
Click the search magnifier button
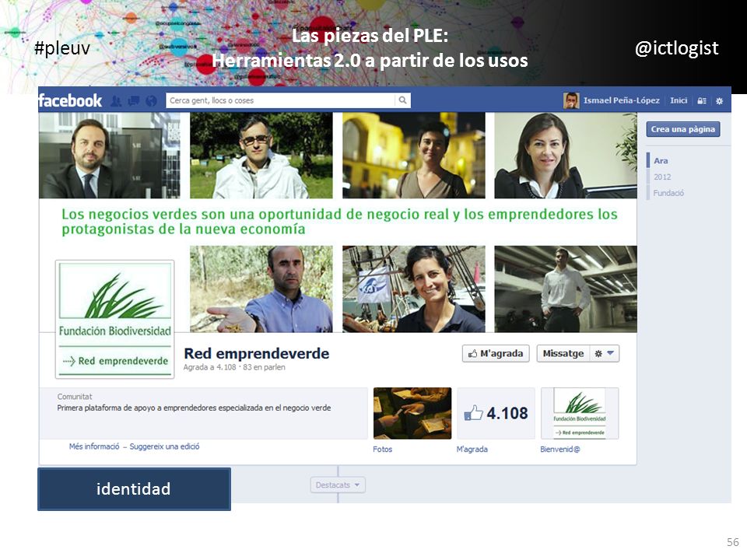[402, 100]
